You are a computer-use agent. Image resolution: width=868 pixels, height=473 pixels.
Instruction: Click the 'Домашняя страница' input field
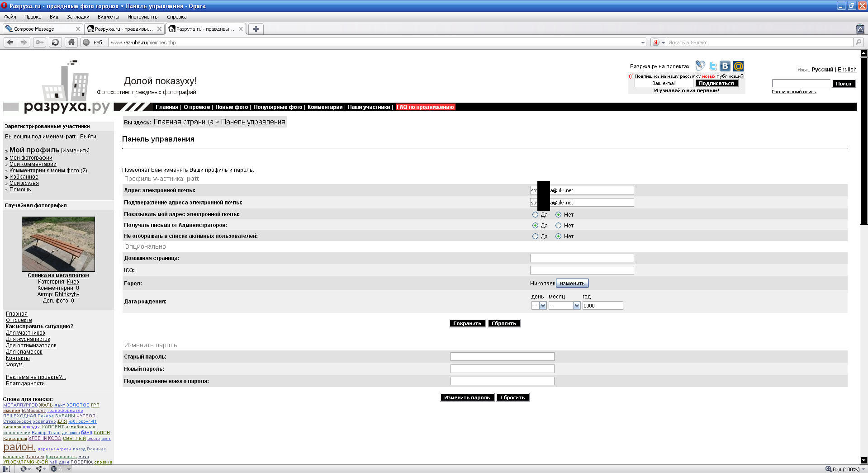click(581, 258)
